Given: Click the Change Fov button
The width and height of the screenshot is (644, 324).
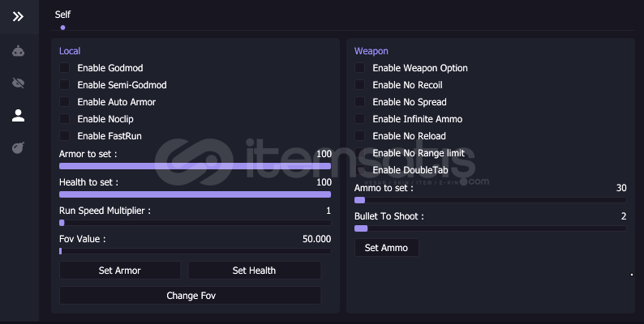Looking at the screenshot, I should 191,296.
